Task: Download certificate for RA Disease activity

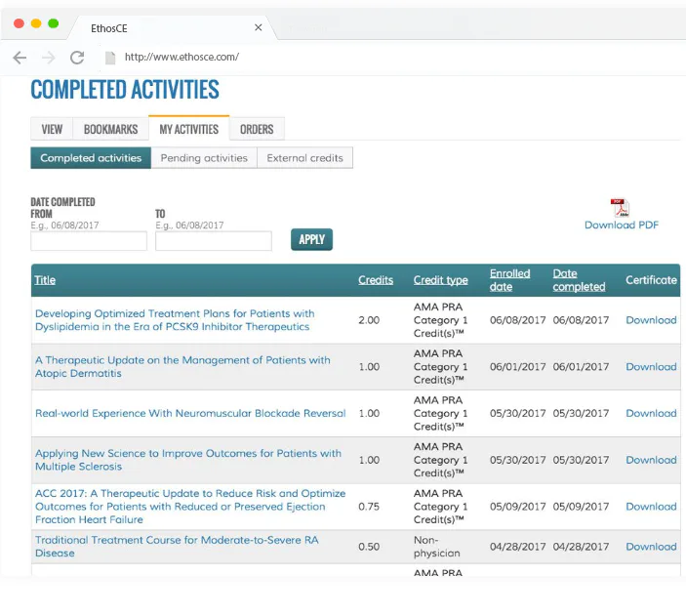Action: (x=651, y=547)
